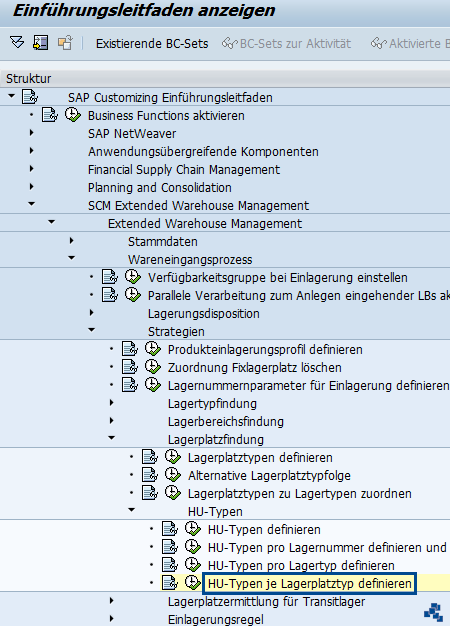Collapse the Wareneingangsprozess node
450x626 pixels.
point(71,258)
